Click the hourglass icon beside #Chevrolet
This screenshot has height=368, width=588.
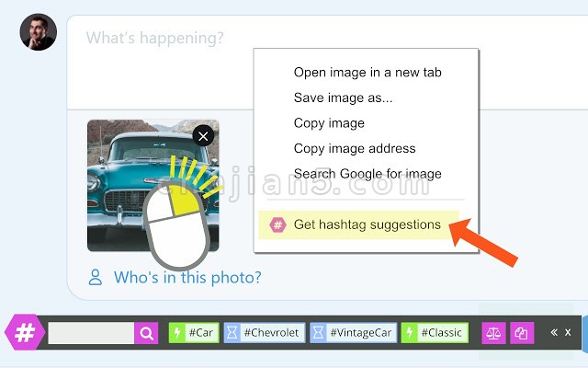(232, 333)
